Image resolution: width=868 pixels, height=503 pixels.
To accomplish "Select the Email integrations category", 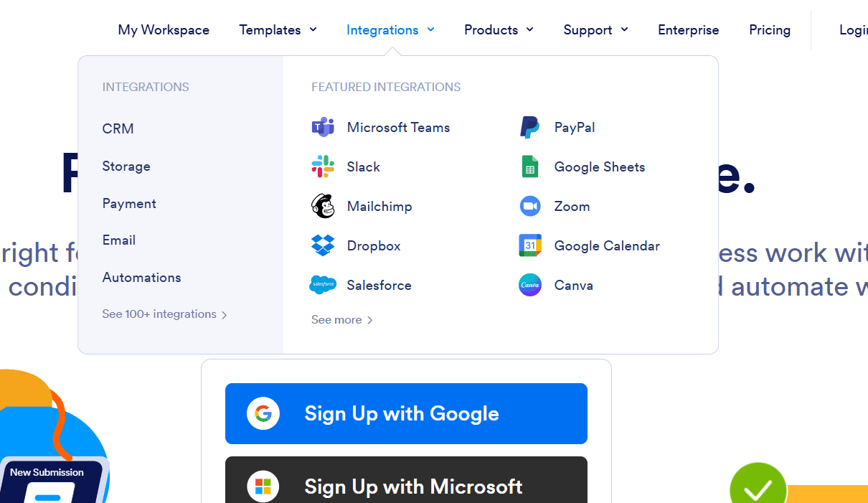I will tap(119, 240).
